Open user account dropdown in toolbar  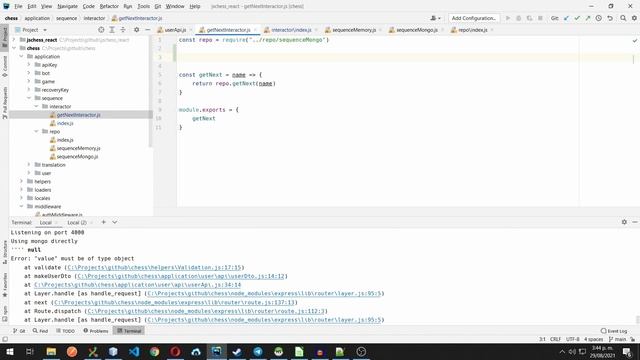pos(436,18)
